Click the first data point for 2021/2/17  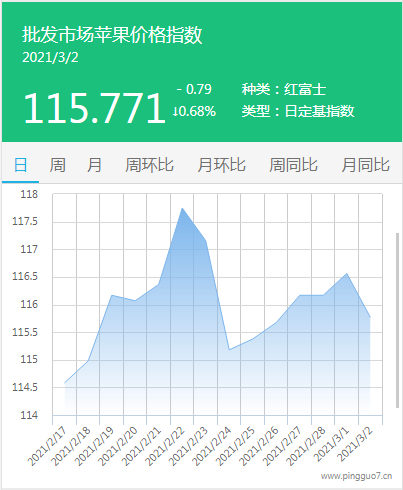pos(65,383)
